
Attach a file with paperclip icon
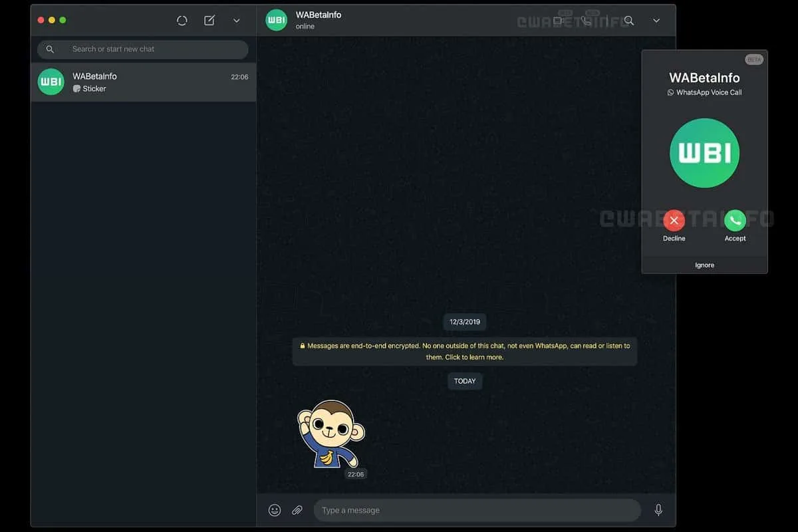coord(297,510)
